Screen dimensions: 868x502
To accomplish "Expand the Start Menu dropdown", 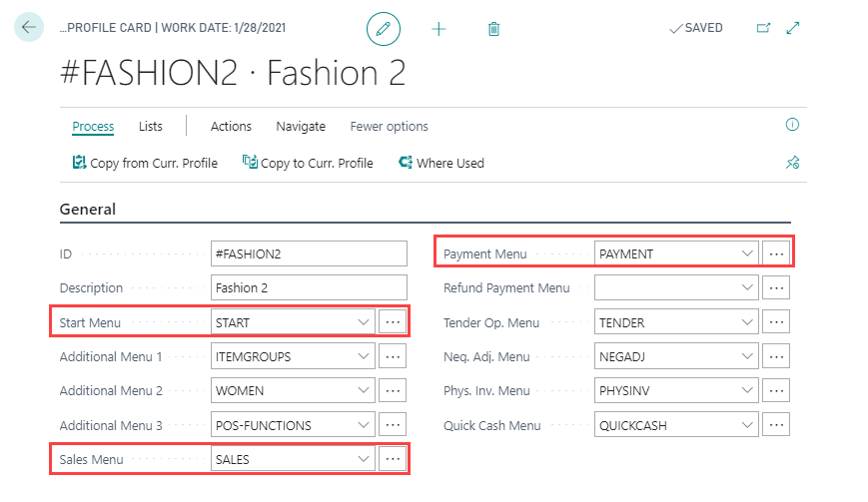I will pos(363,322).
